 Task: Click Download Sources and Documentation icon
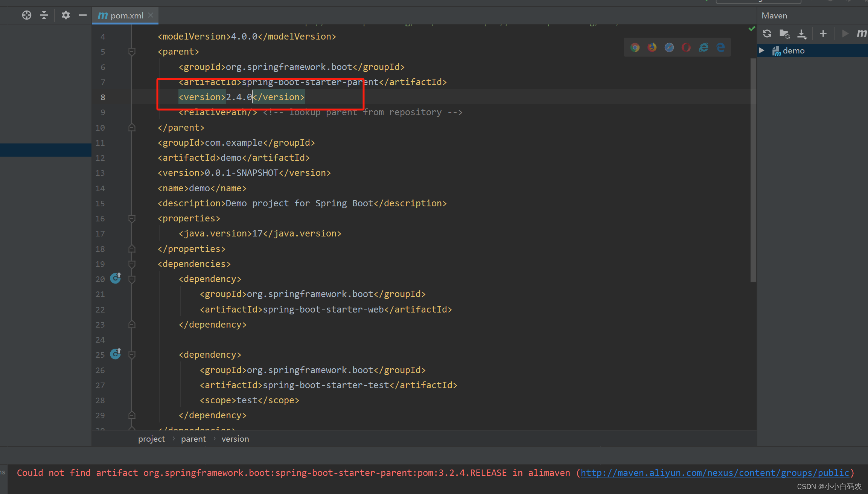pos(802,34)
